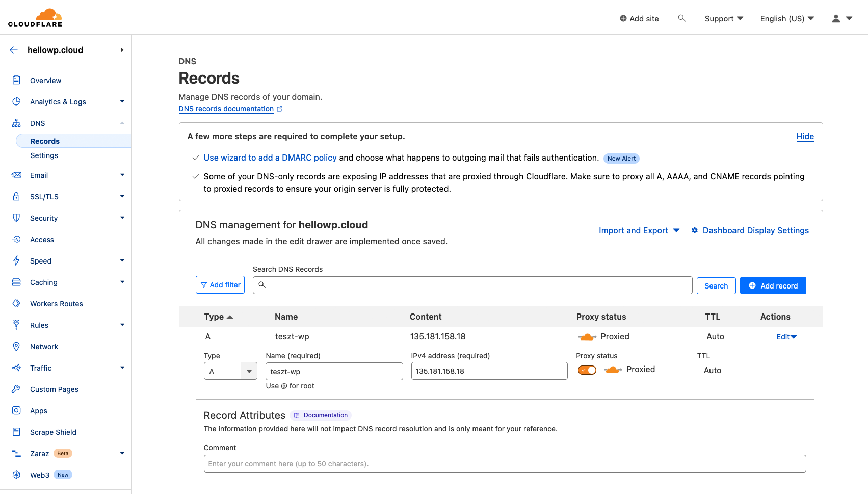This screenshot has width=868, height=497.
Task: Click the DNS network icon in sidebar
Action: tap(16, 123)
